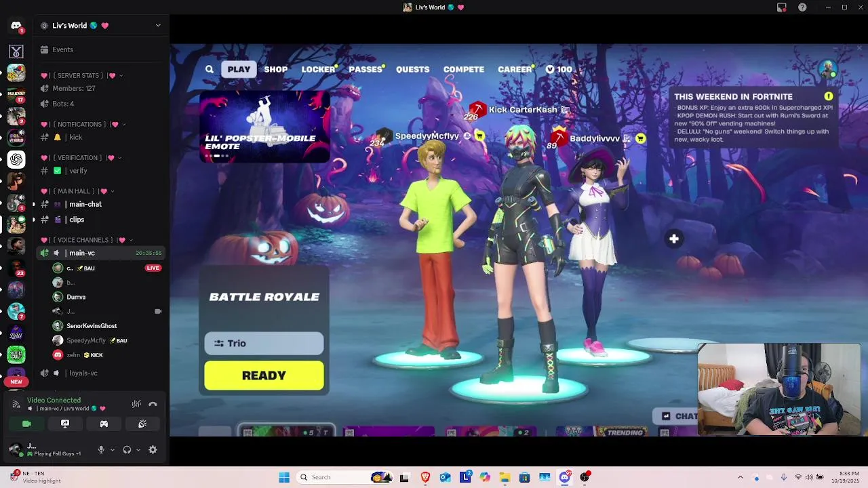The height and width of the screenshot is (488, 868).
Task: Open Lil' Popster-Mobile Emote banner
Action: (264, 127)
